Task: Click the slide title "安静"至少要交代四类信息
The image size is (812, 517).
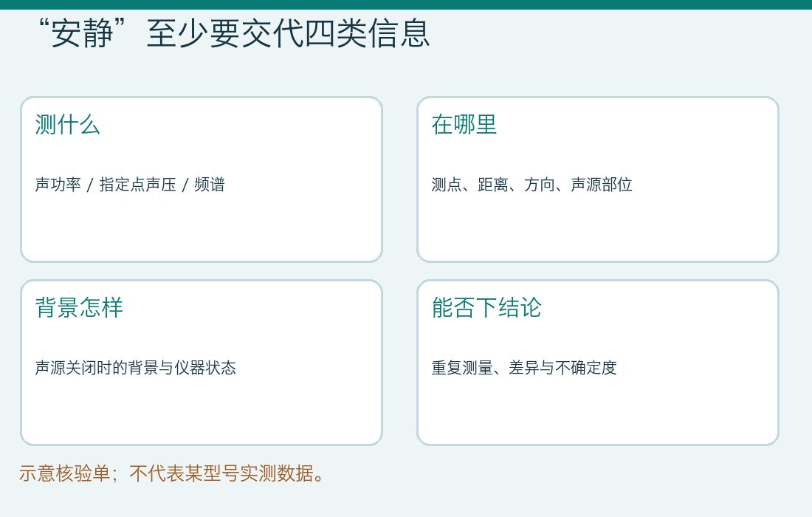Action: click(x=234, y=34)
